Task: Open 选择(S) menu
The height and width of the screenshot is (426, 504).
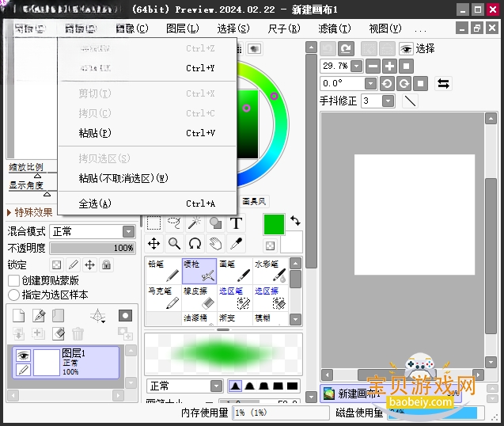Action: pyautogui.click(x=233, y=29)
